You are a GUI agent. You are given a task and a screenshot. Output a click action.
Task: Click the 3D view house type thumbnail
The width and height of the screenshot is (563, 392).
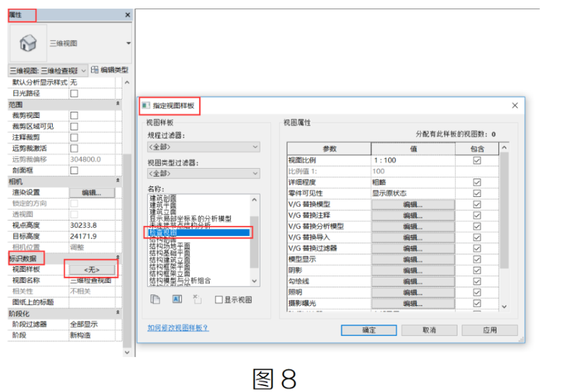pyautogui.click(x=28, y=43)
